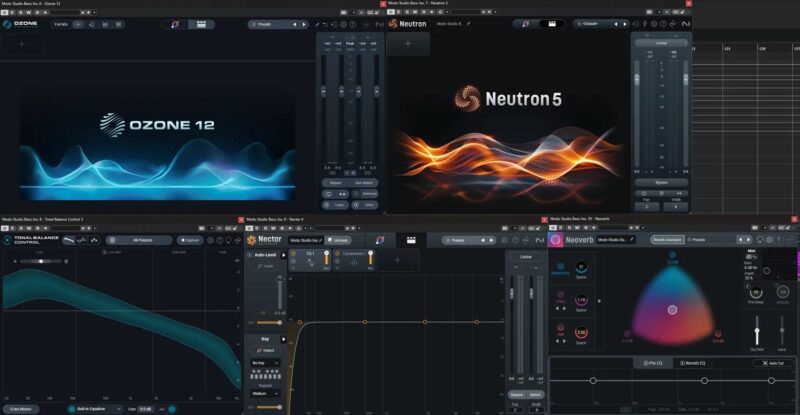Open Neutron Assistant icon
This screenshot has width=800, height=415.
526,24
